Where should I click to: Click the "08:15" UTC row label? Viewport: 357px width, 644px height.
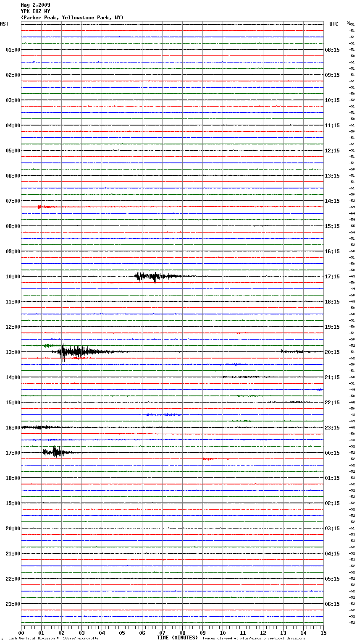point(332,50)
